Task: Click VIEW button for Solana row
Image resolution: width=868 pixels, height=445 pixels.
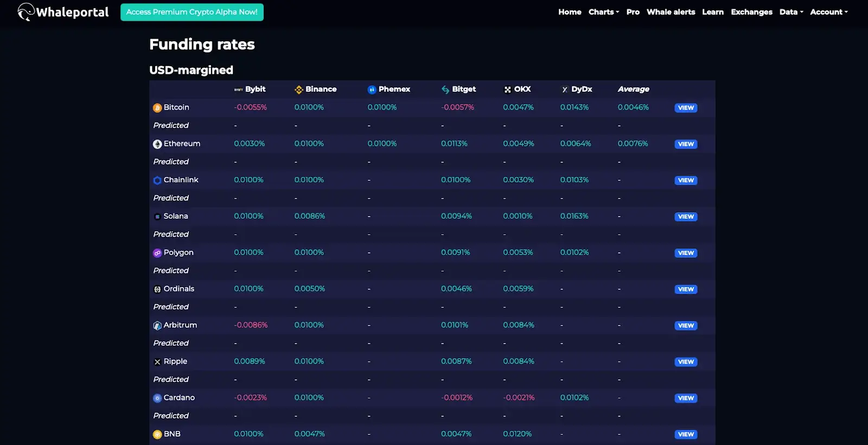Action: point(686,217)
